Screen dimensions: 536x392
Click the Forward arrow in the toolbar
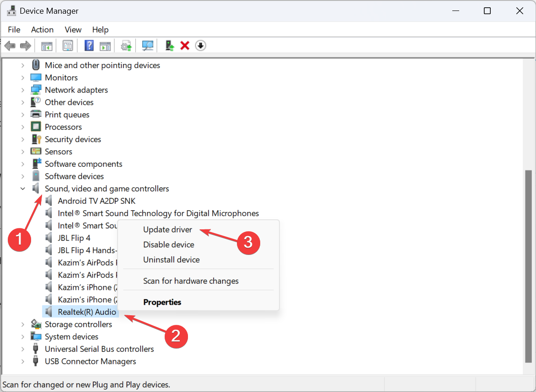pyautogui.click(x=26, y=45)
